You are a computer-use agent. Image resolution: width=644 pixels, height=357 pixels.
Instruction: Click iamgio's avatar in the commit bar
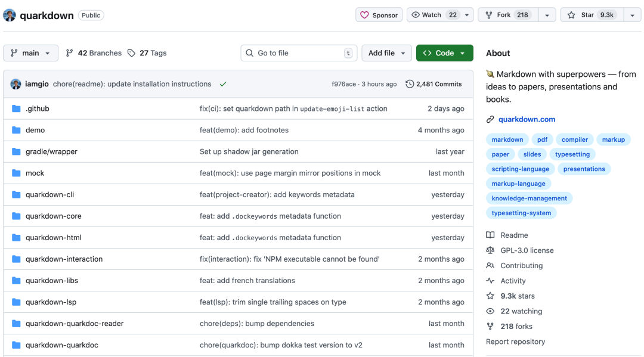[16, 84]
